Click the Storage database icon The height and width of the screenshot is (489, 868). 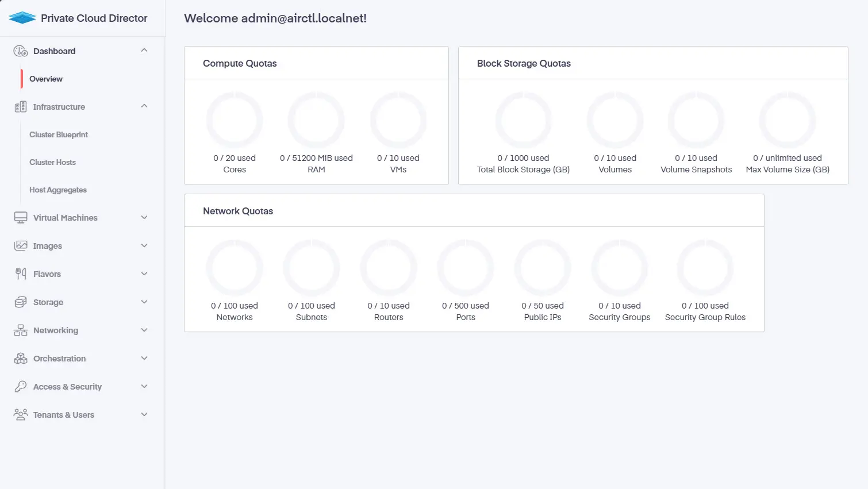click(21, 302)
